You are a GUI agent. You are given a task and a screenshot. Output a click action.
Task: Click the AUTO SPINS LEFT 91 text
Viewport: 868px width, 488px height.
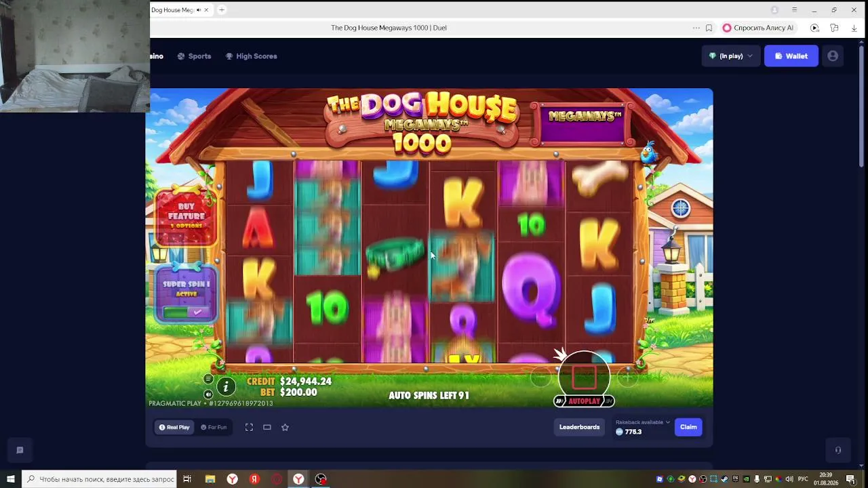429,395
